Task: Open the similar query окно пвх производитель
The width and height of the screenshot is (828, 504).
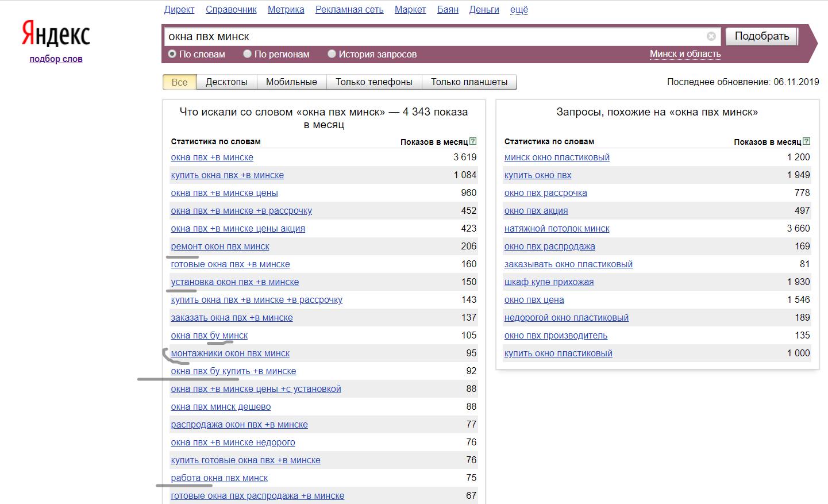Action: point(556,336)
